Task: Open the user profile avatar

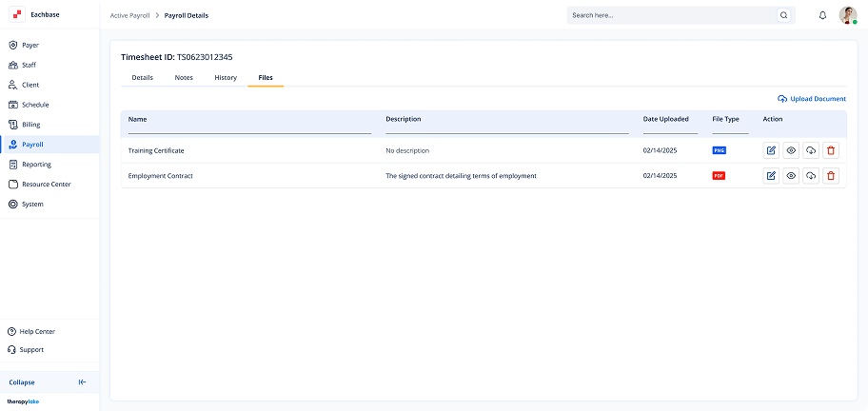Action: pos(847,15)
